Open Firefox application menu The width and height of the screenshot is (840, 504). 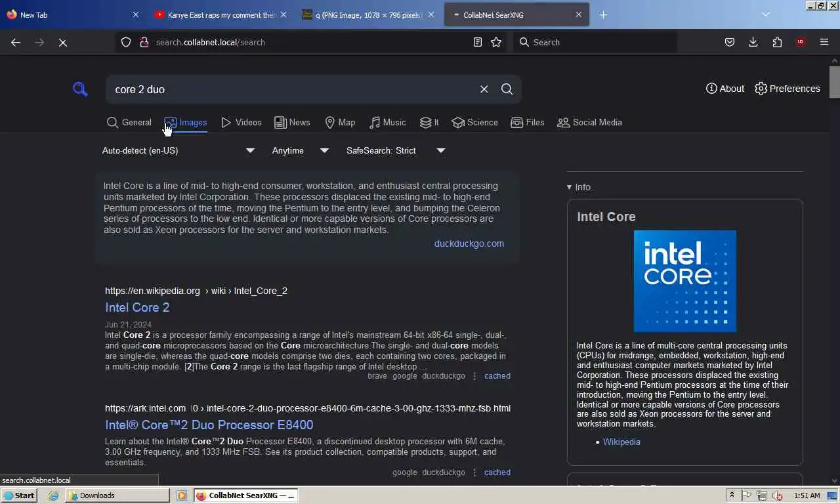824,42
